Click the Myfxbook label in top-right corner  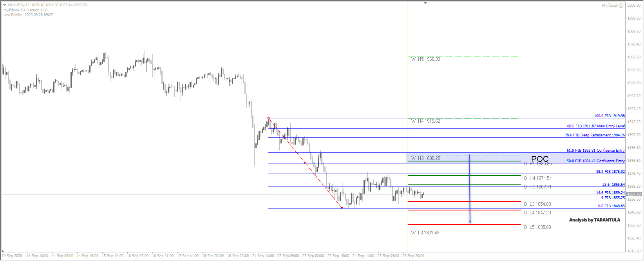coord(610,5)
